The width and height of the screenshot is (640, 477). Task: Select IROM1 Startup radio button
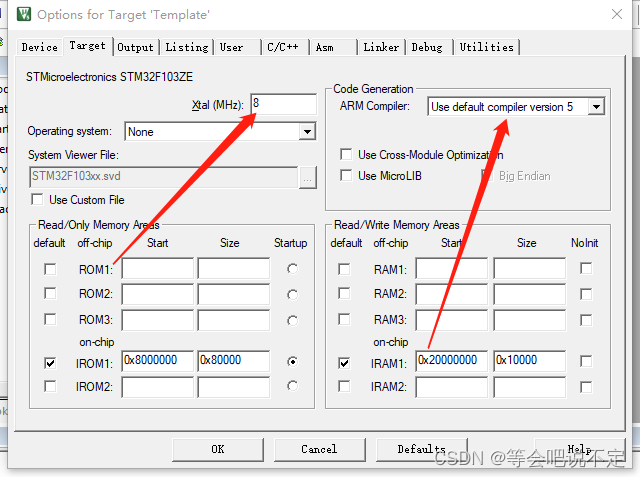click(x=292, y=362)
